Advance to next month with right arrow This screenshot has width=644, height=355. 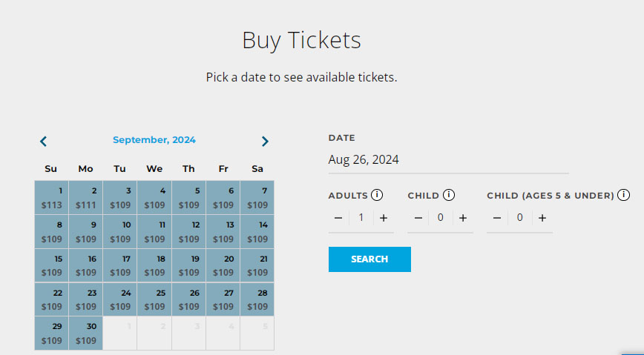pos(265,142)
